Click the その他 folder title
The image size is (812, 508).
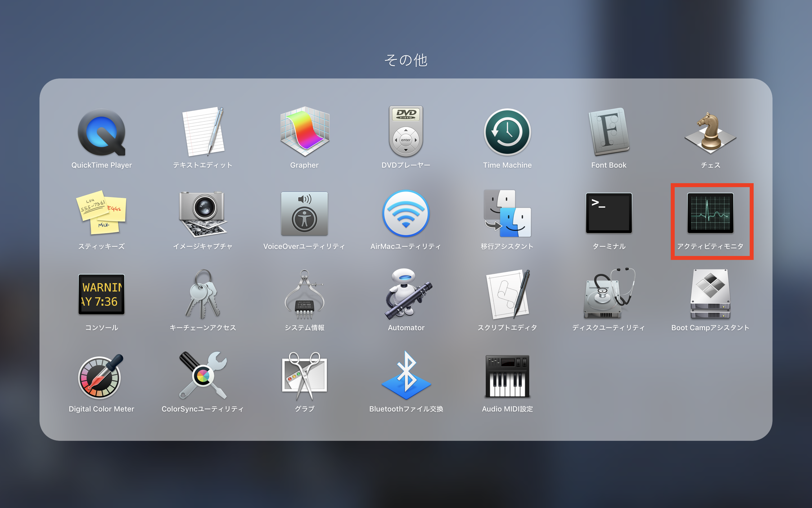pos(406,60)
